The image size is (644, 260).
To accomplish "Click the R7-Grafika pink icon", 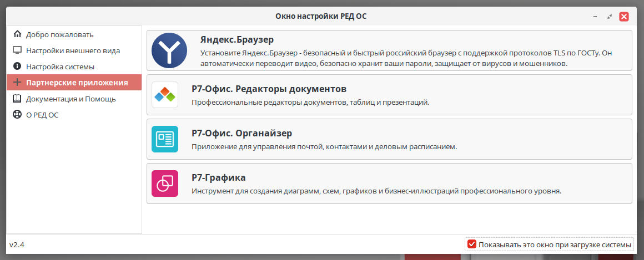I will click(165, 183).
